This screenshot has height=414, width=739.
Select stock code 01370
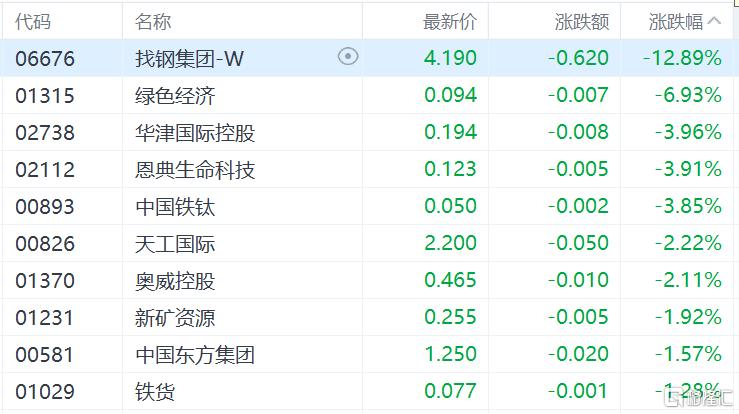(45, 281)
